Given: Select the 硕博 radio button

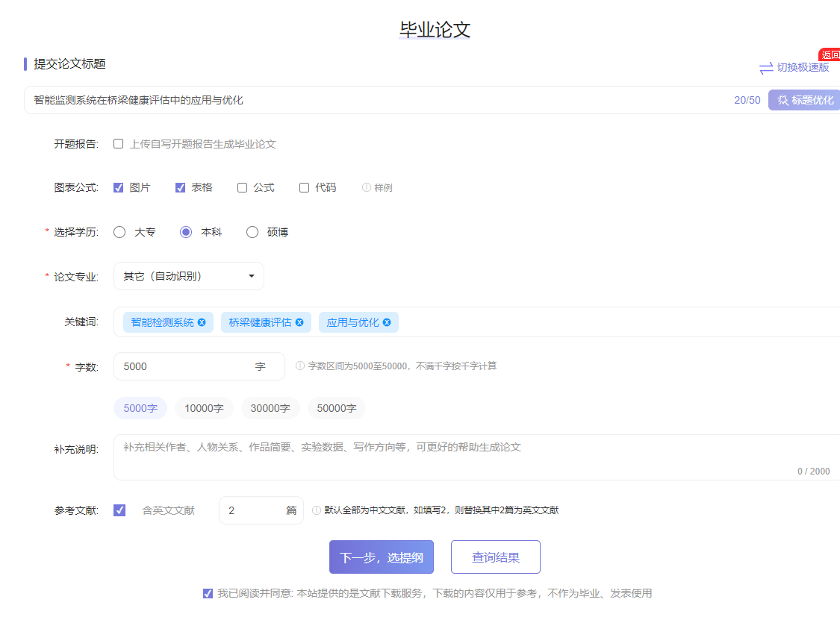Looking at the screenshot, I should point(252,232).
